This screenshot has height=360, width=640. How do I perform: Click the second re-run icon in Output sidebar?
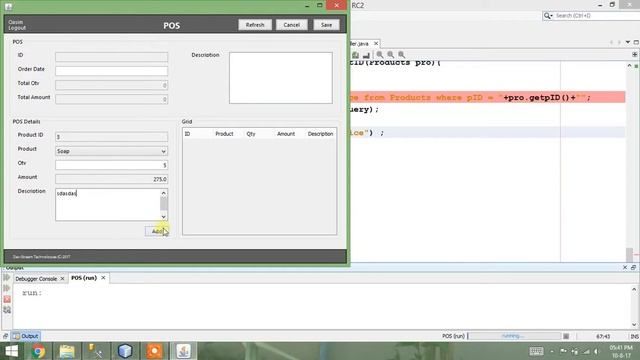7,289
